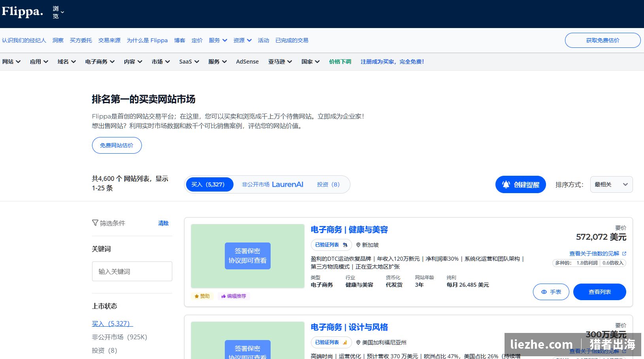Open the 博客 link
The height and width of the screenshot is (359, 644).
[x=180, y=40]
